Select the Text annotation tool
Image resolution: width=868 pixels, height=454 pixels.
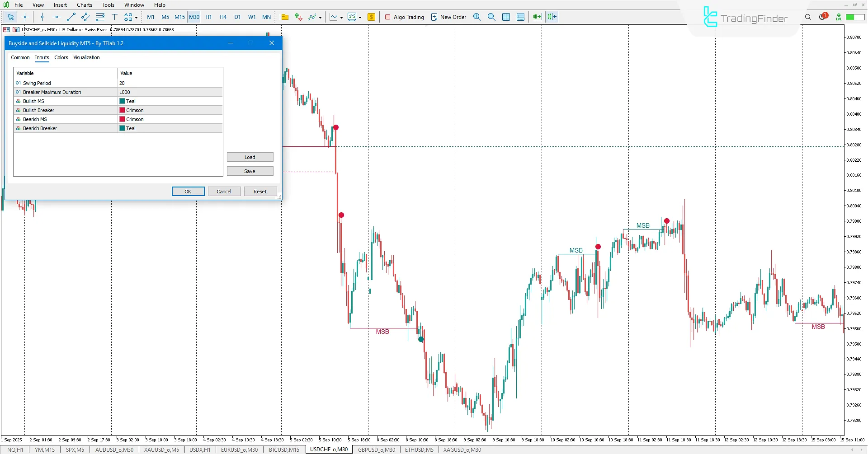click(114, 17)
